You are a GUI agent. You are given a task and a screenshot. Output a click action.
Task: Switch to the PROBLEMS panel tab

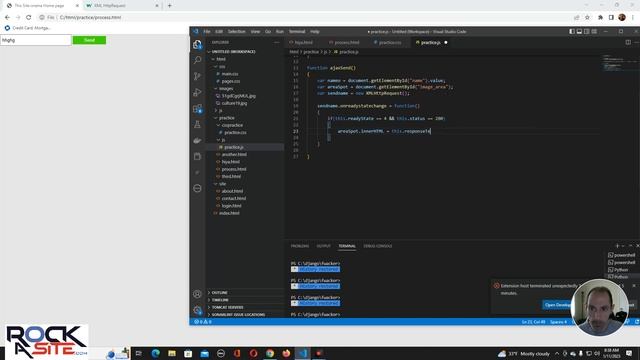(300, 246)
